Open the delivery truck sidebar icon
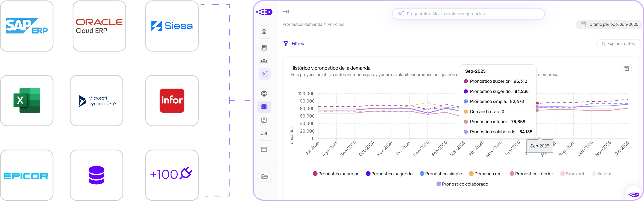Image resolution: width=644 pixels, height=201 pixels. (x=264, y=133)
